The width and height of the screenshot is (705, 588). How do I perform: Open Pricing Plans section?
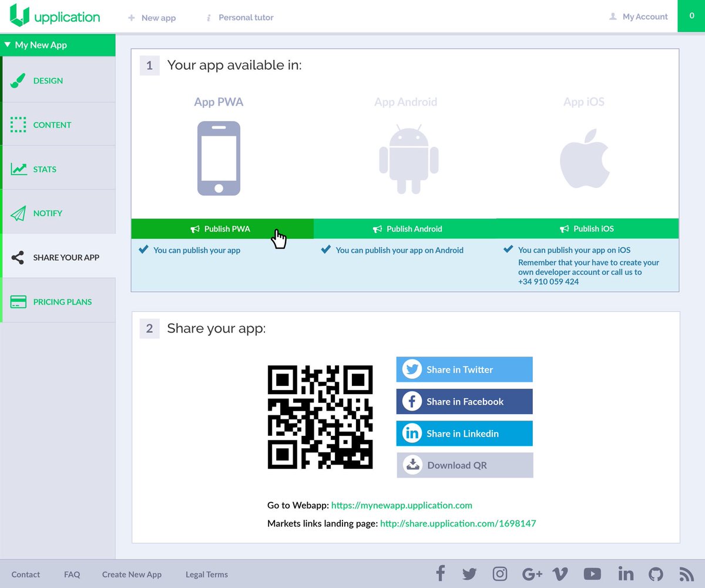59,301
